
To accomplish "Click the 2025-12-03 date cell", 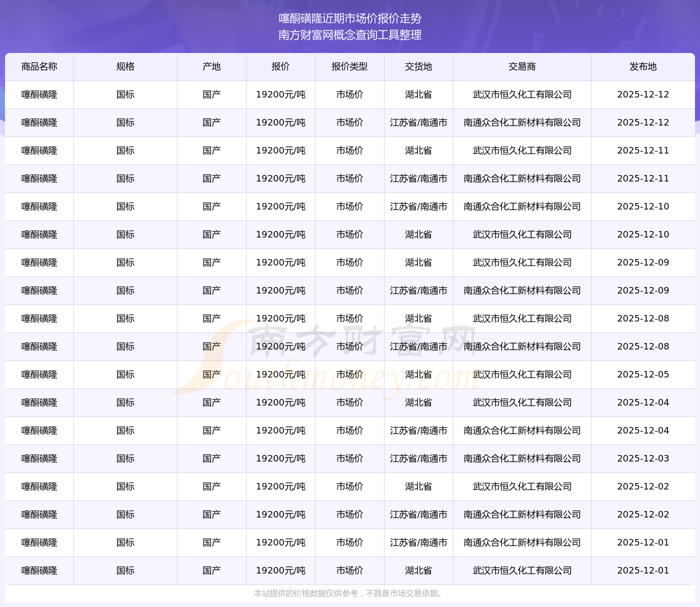I will 643,458.
